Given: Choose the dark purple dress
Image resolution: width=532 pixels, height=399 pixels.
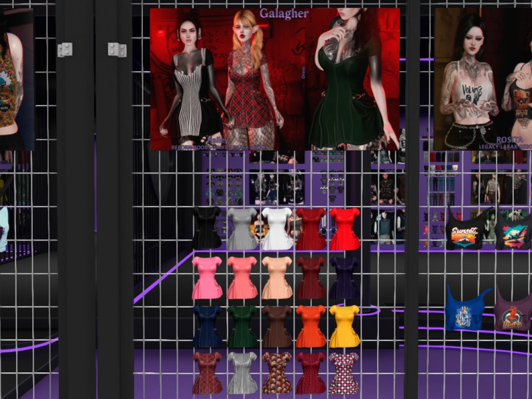Looking at the screenshot, I should click(344, 278).
